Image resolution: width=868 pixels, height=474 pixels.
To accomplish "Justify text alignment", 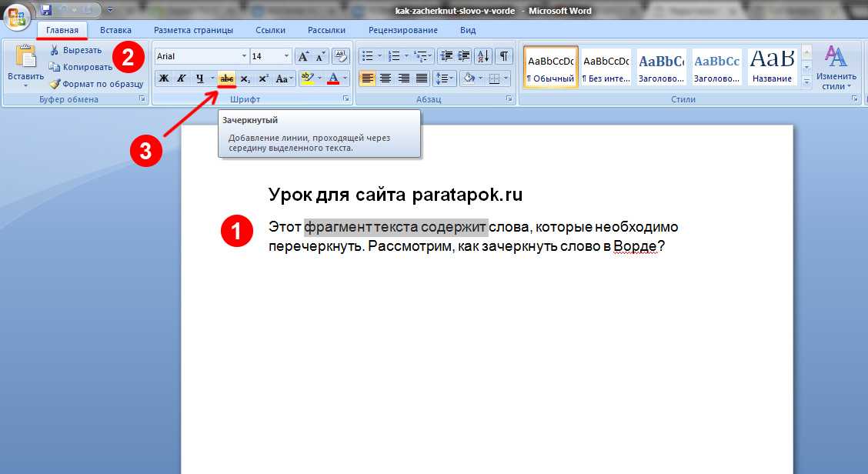I will [422, 78].
